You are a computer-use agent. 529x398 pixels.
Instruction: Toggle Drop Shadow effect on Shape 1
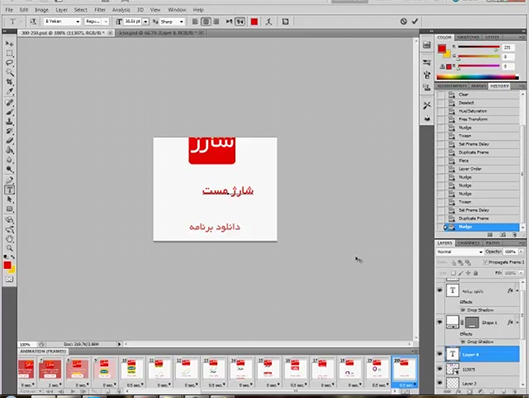[463, 342]
